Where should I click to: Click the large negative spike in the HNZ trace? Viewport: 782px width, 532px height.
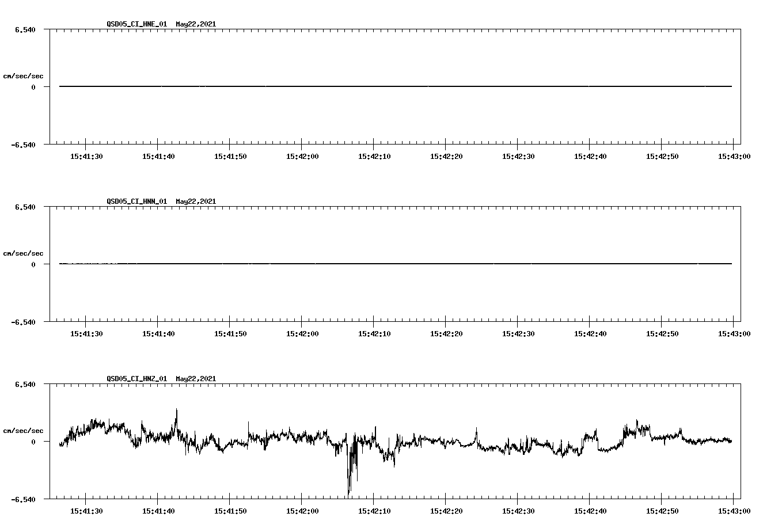click(350, 478)
